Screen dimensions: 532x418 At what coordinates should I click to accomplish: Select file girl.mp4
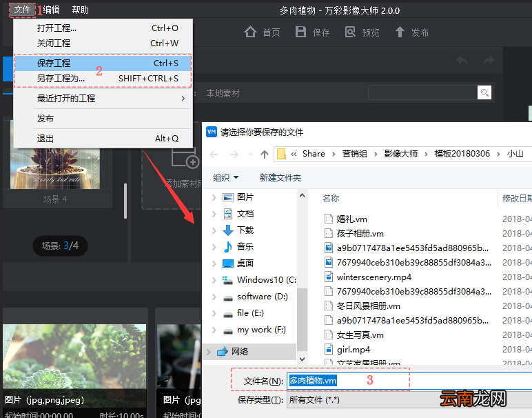354,350
